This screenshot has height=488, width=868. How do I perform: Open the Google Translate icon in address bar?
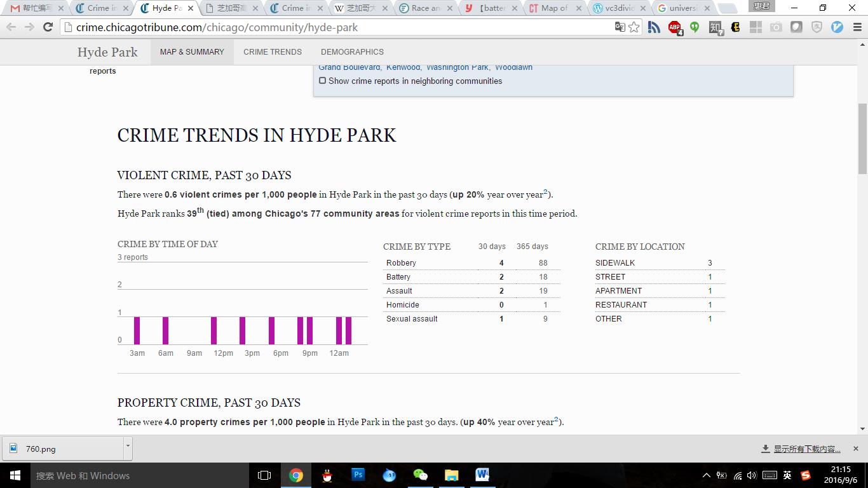[x=620, y=27]
